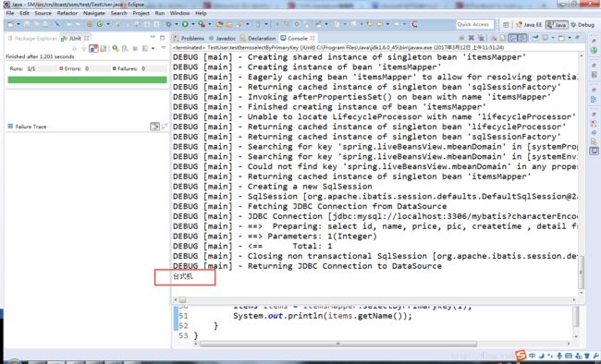Toggle Scroll Lock in Console toolbar
Viewport: 601px width, 364px height.
click(502, 38)
